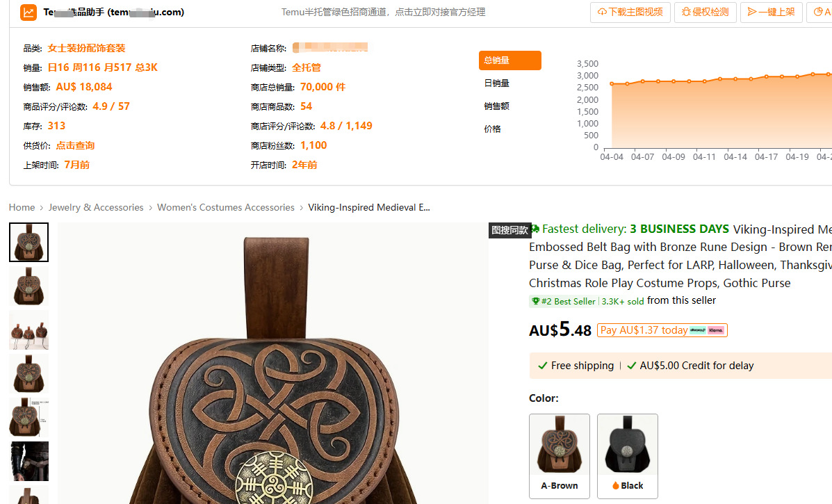The image size is (832, 504).
Task: Click Pay AU$1.37 today installment badge
Action: (662, 330)
